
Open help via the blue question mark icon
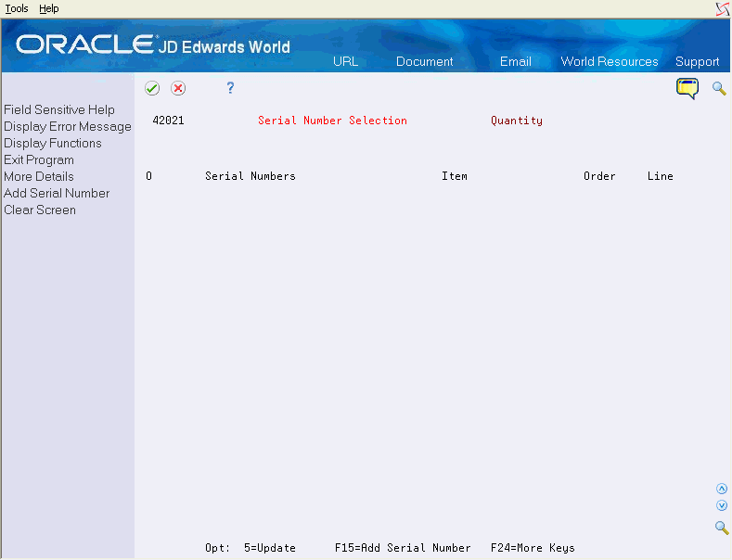[230, 88]
